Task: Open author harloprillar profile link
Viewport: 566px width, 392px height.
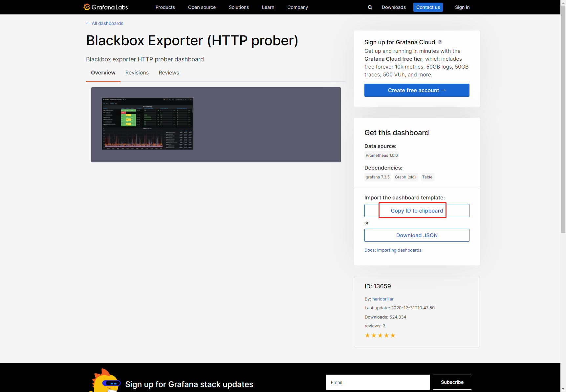Action: [x=383, y=299]
